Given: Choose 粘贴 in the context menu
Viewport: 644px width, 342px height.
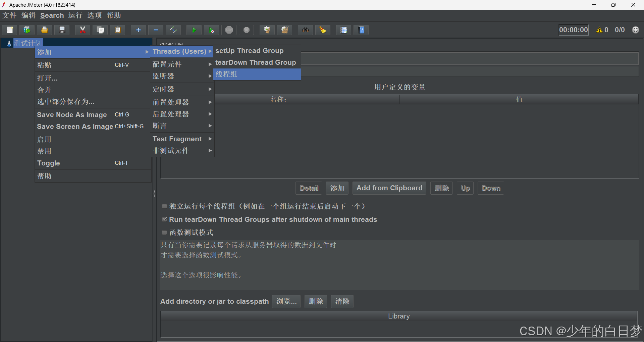Looking at the screenshot, I should pos(92,65).
